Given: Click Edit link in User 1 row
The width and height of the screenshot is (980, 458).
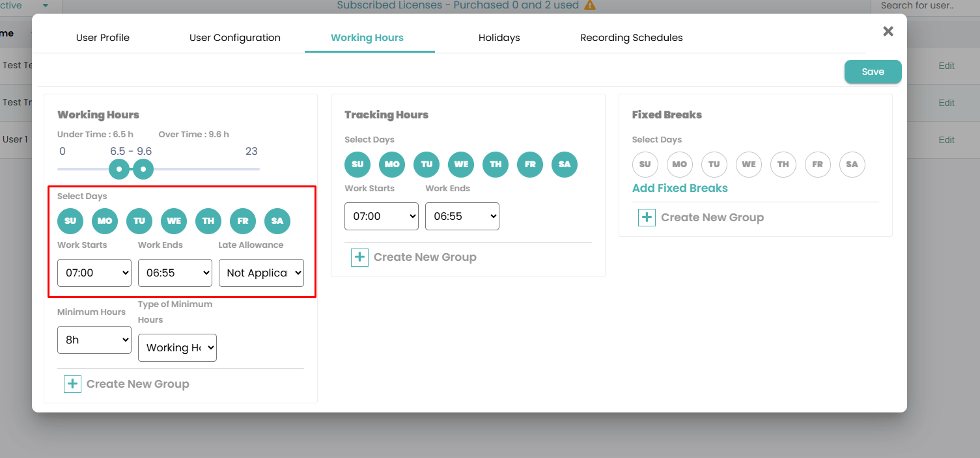Looking at the screenshot, I should [x=946, y=140].
